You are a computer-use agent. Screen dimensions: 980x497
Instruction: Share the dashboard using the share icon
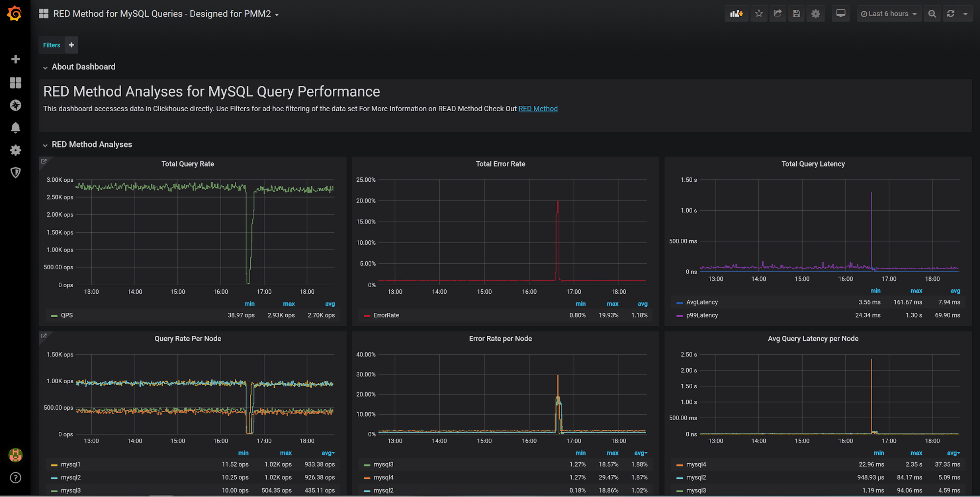pyautogui.click(x=778, y=13)
